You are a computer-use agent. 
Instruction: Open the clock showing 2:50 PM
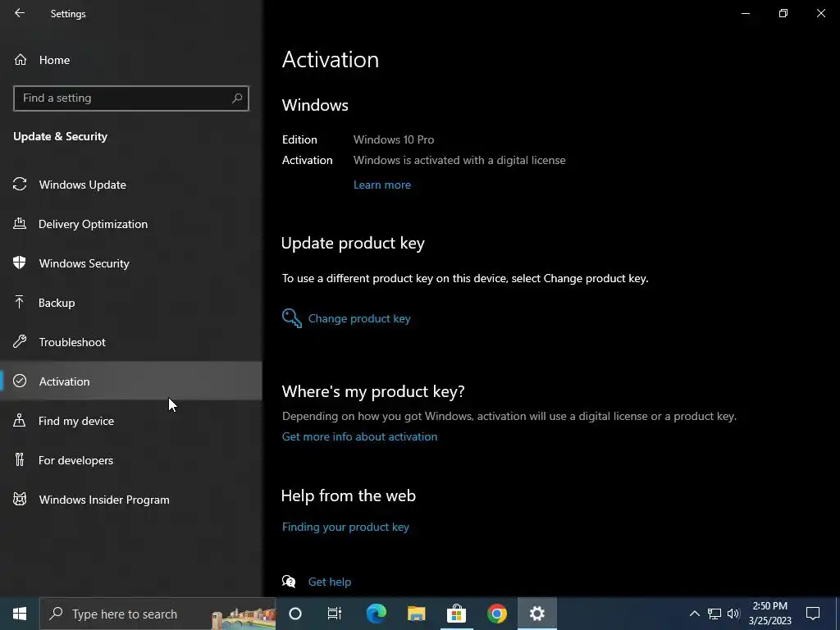769,614
